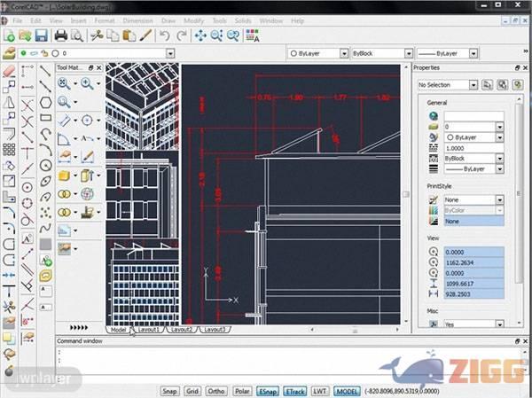The image size is (532, 398).
Task: Click the Print icon
Action: point(61,35)
